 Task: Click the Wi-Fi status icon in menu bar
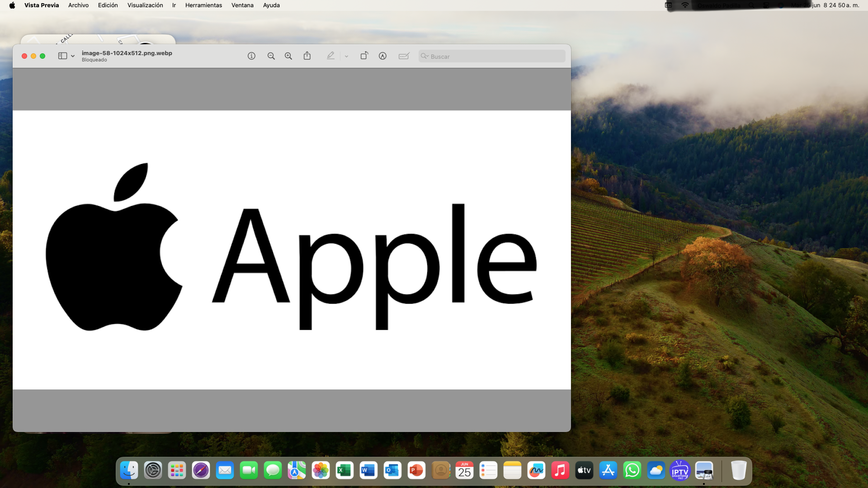point(685,5)
